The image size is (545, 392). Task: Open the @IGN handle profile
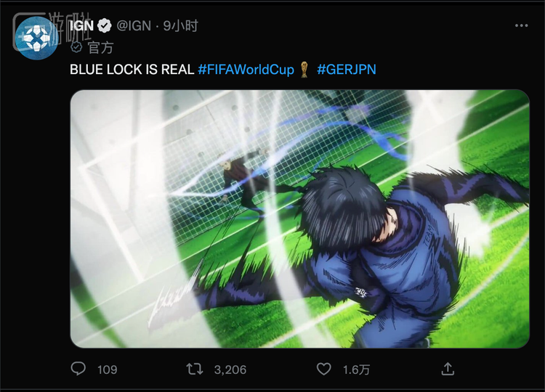pos(134,25)
